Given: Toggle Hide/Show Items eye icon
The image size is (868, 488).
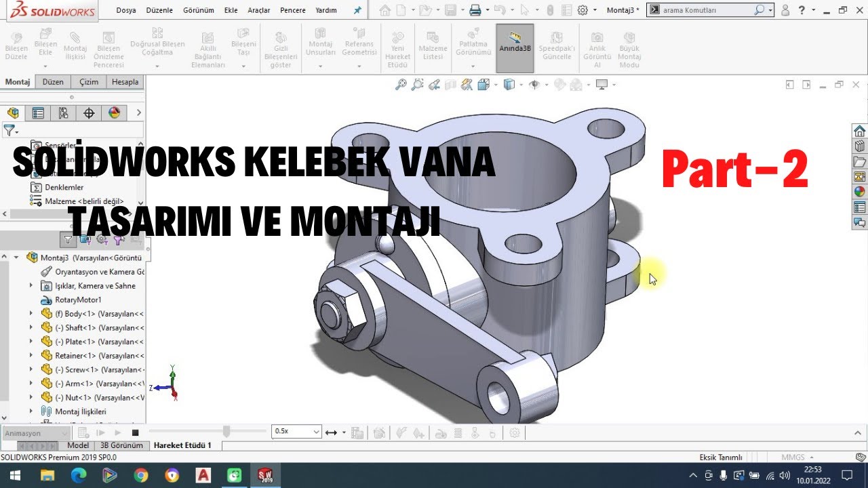Looking at the screenshot, I should [x=534, y=85].
